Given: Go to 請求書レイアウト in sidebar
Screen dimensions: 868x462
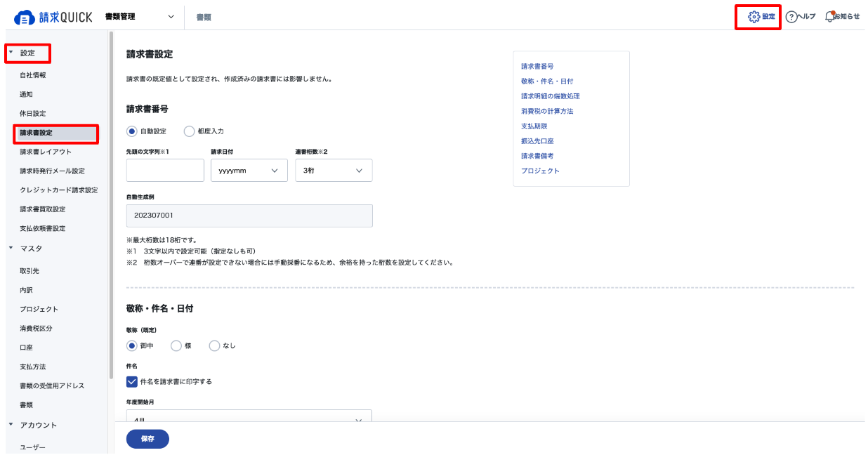Looking at the screenshot, I should tap(46, 152).
